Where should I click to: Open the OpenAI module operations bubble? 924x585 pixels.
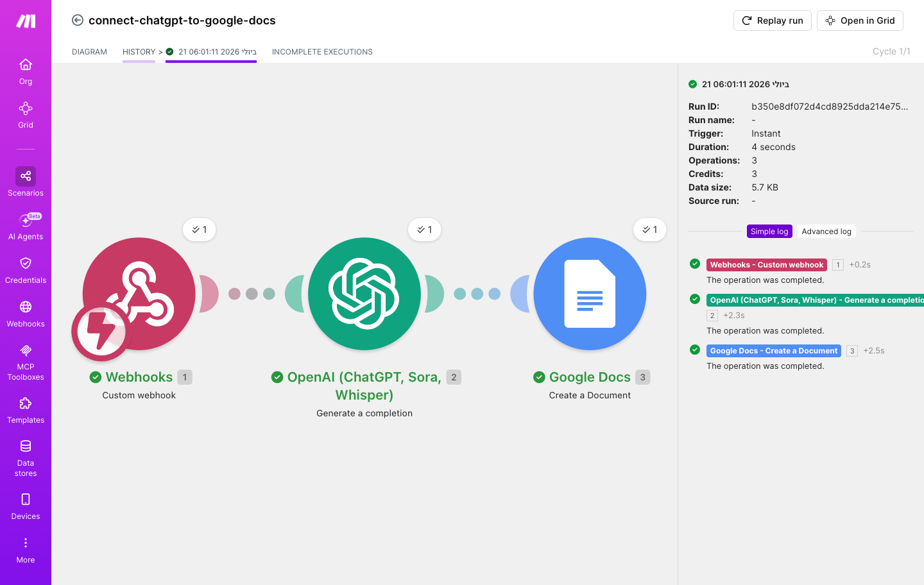(x=425, y=230)
